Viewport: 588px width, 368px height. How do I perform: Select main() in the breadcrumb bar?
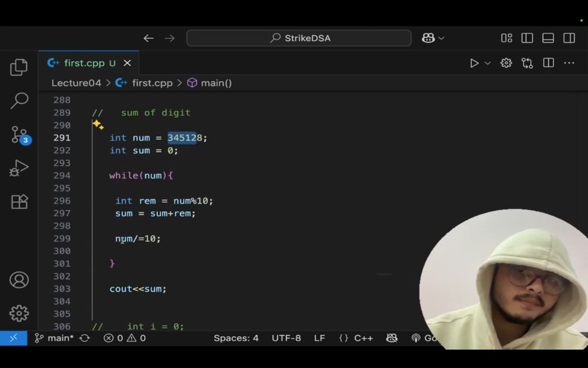tap(216, 83)
